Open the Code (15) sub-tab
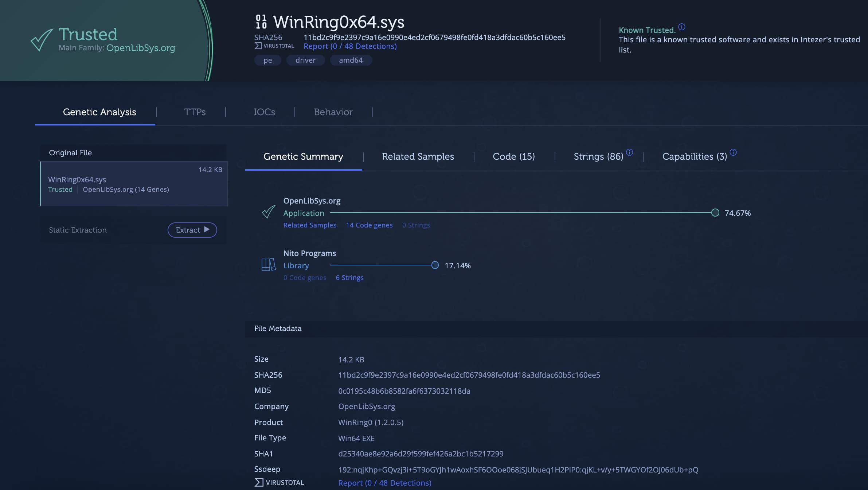The height and width of the screenshot is (490, 868). tap(513, 156)
